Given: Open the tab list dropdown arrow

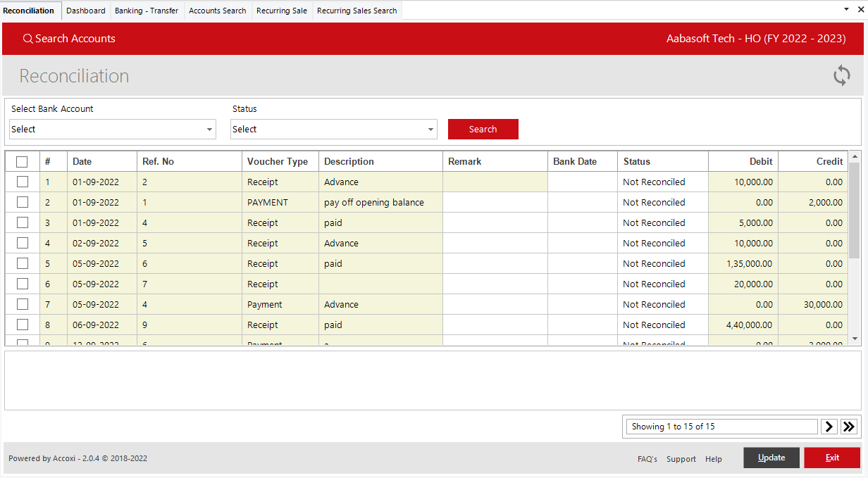Looking at the screenshot, I should coord(846,10).
